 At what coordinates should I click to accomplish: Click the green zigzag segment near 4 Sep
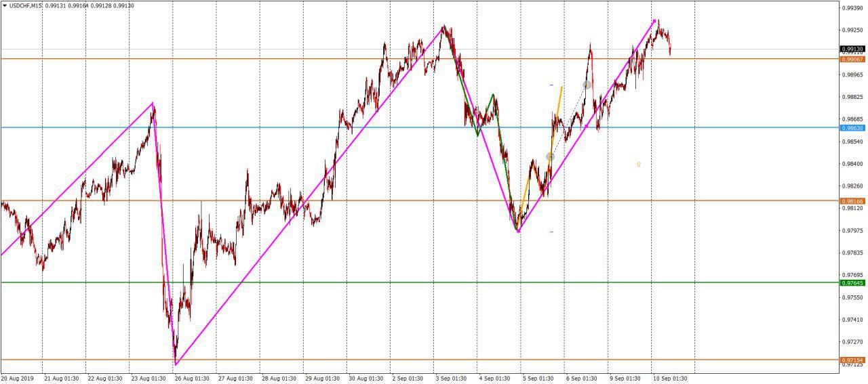[485, 116]
